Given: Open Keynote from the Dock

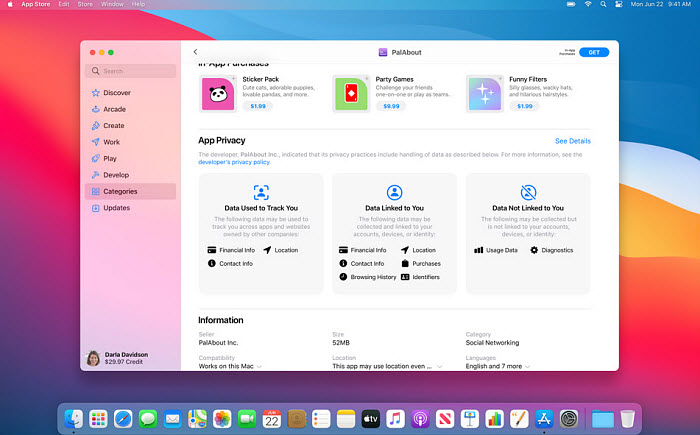Looking at the screenshot, I should point(470,419).
